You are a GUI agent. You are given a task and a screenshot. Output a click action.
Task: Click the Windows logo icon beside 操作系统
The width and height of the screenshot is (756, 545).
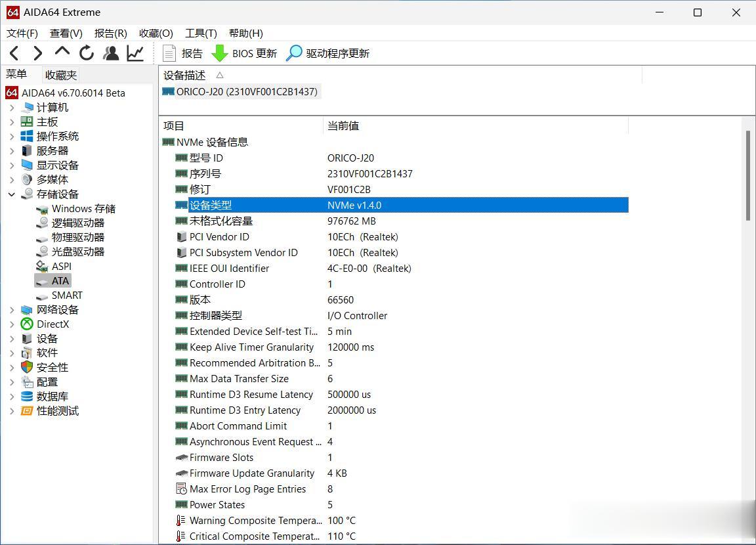27,136
